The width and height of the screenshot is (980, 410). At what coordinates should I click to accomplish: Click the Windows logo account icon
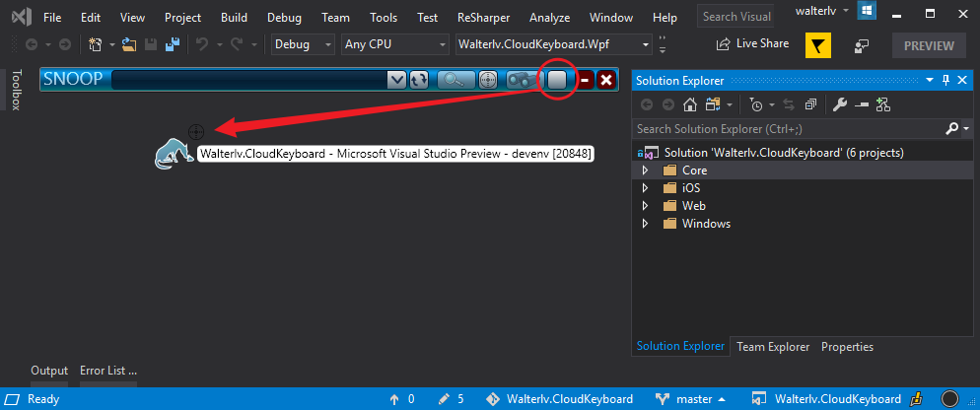867,11
